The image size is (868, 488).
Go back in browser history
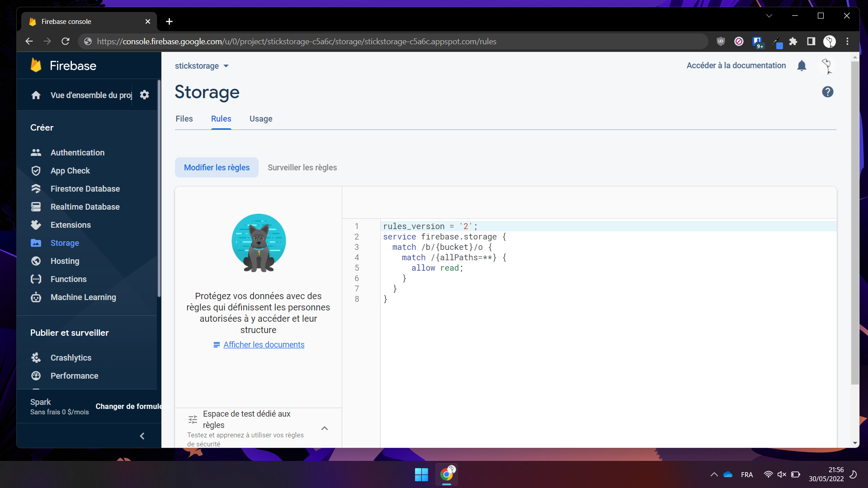point(29,42)
